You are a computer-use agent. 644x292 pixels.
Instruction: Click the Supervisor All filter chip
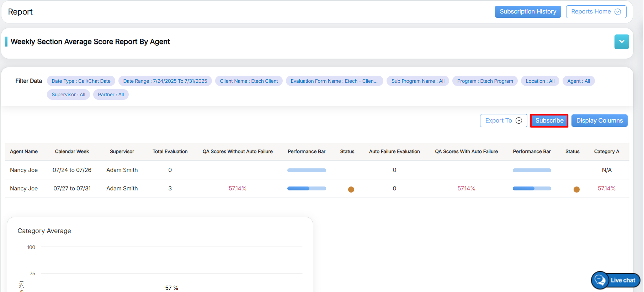(x=68, y=94)
